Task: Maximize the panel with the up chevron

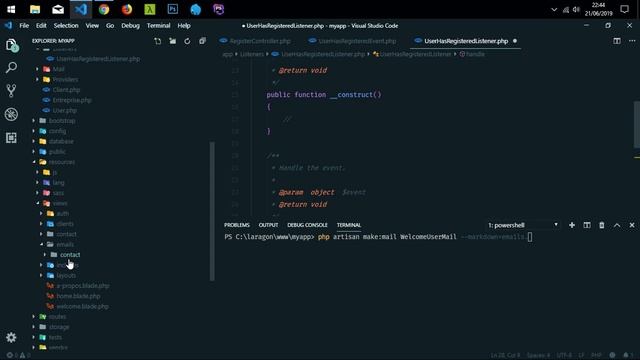Action: pyautogui.click(x=617, y=225)
